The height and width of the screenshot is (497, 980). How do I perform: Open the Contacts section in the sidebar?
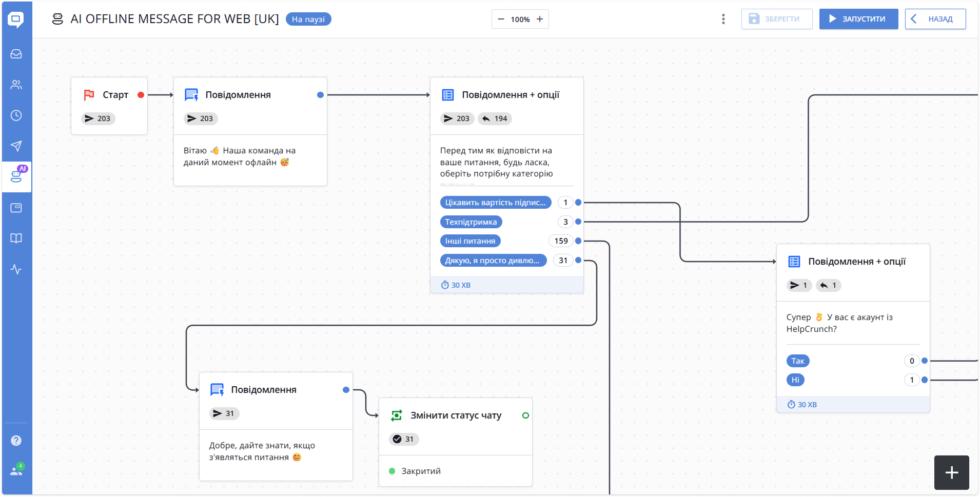(x=16, y=85)
